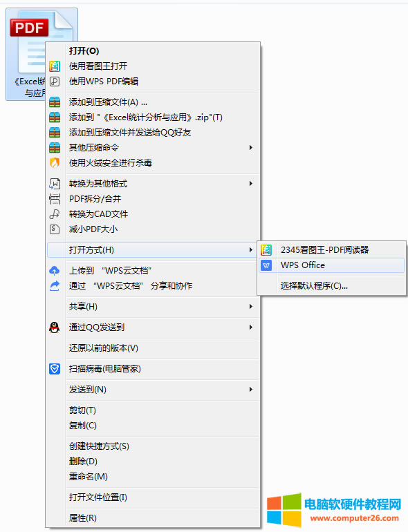Choose 删除(D) from menu
This screenshot has width=408, height=532.
(153, 462)
